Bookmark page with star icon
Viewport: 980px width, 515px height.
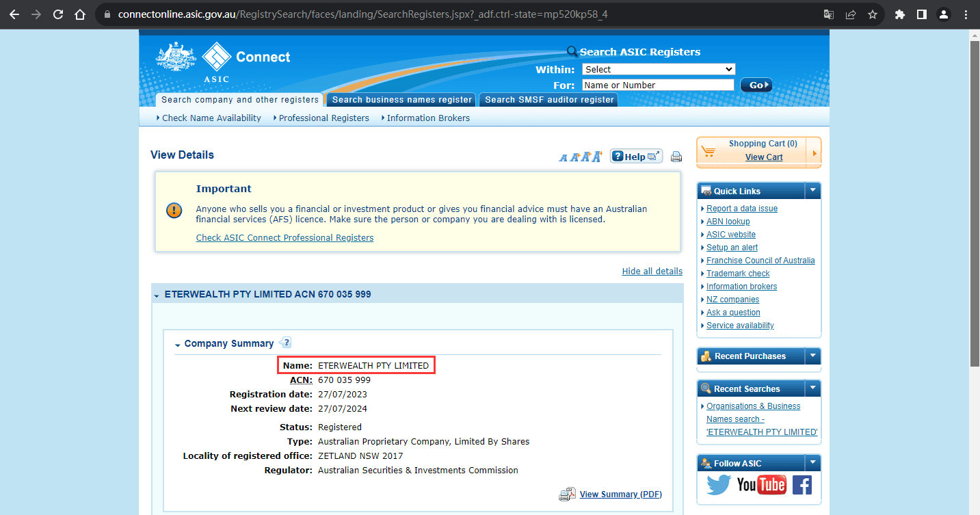click(x=872, y=14)
